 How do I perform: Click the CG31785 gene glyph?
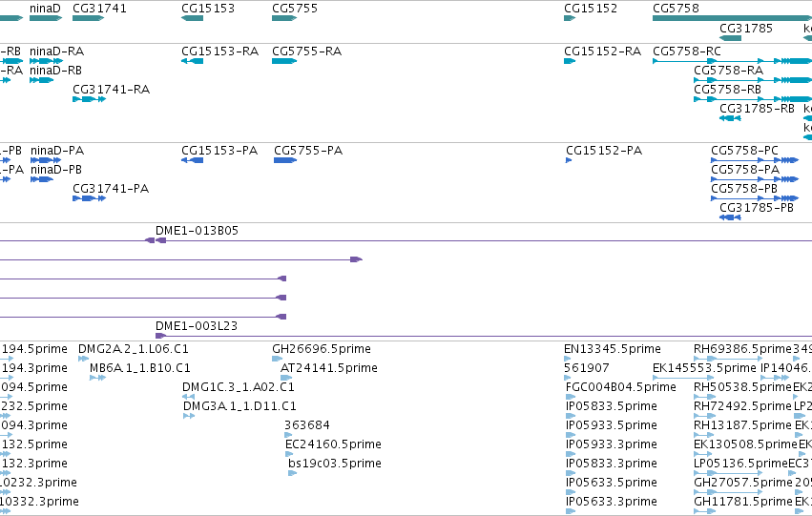(x=730, y=38)
